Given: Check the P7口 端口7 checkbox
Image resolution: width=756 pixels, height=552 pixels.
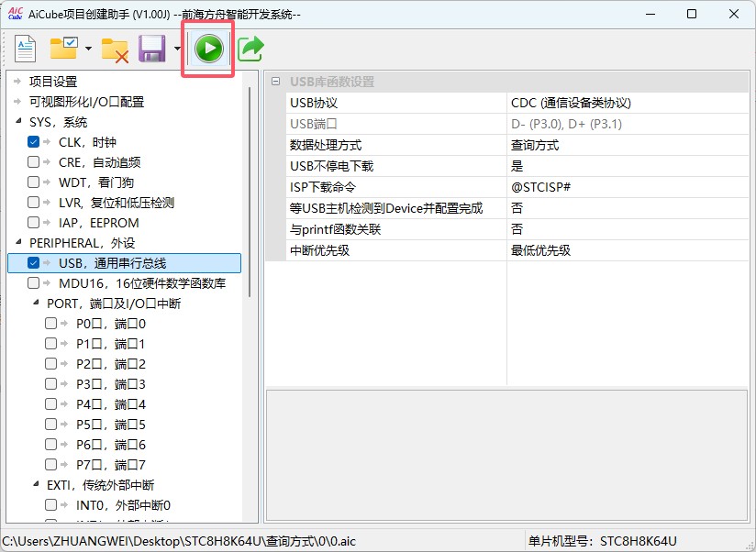Looking at the screenshot, I should coord(50,465).
